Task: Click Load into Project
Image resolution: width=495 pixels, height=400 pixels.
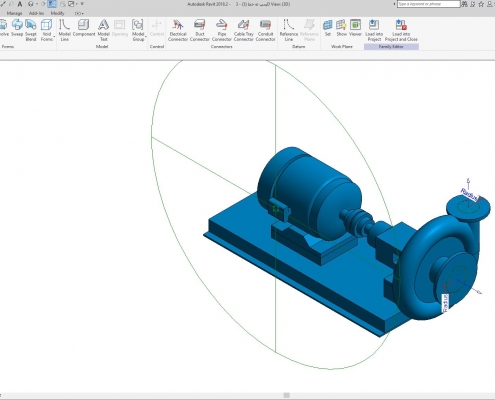Action: 374,30
